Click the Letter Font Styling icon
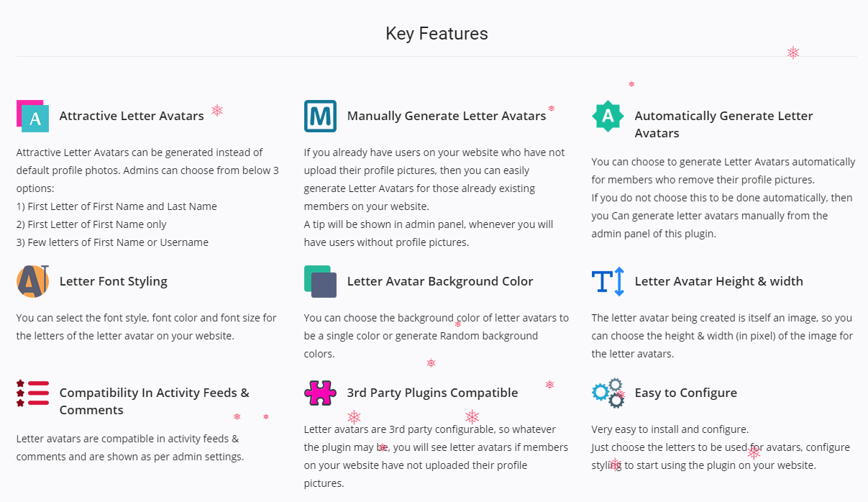Image resolution: width=868 pixels, height=502 pixels. [x=32, y=281]
